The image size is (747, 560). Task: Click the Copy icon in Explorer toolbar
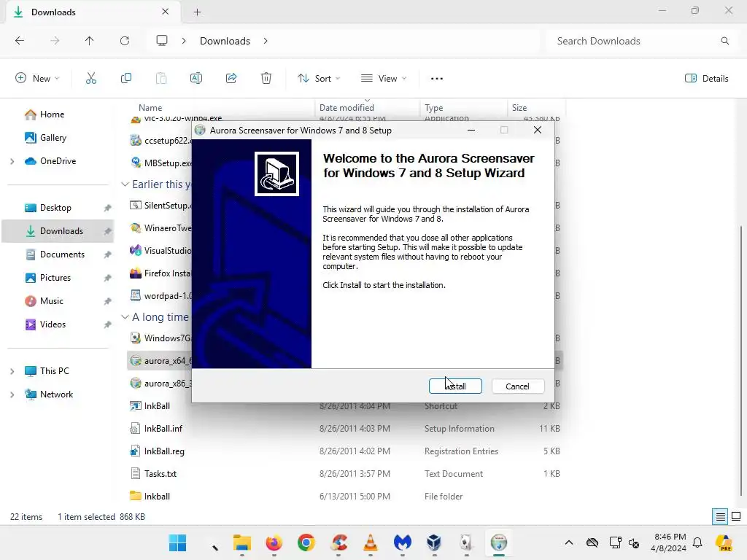[x=126, y=78]
